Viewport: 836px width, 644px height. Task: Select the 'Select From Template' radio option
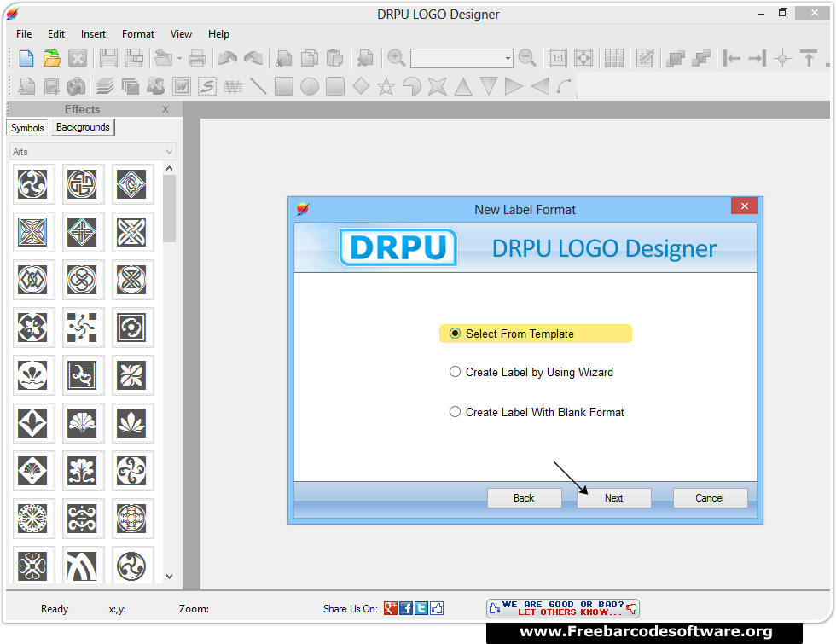click(x=455, y=334)
